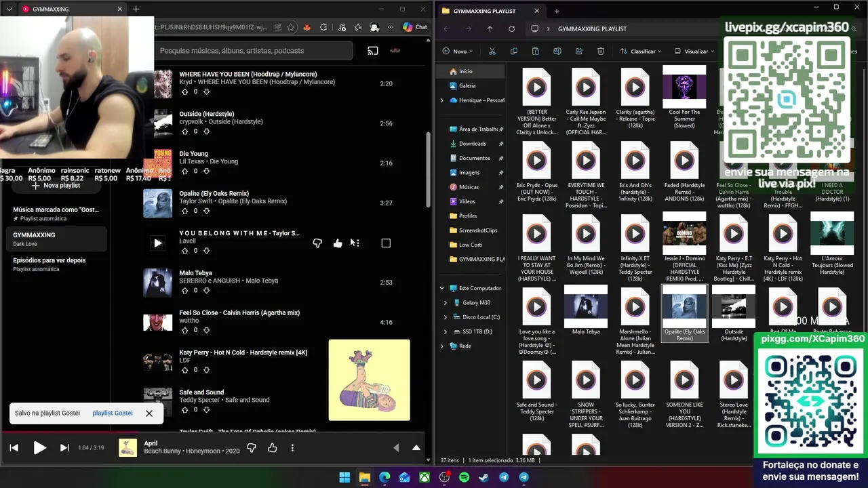Click the 'Nova playlist' button

56,185
